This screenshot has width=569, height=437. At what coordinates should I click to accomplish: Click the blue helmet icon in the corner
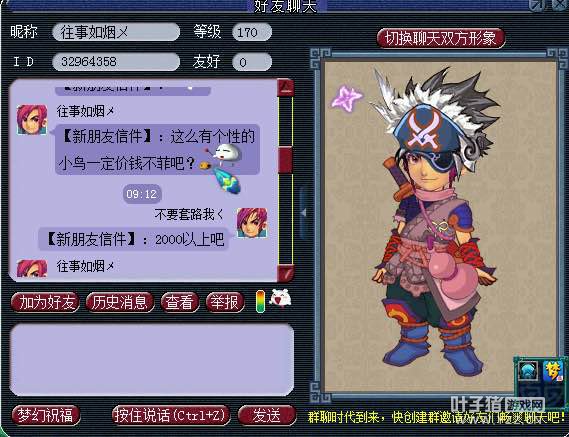tap(528, 371)
